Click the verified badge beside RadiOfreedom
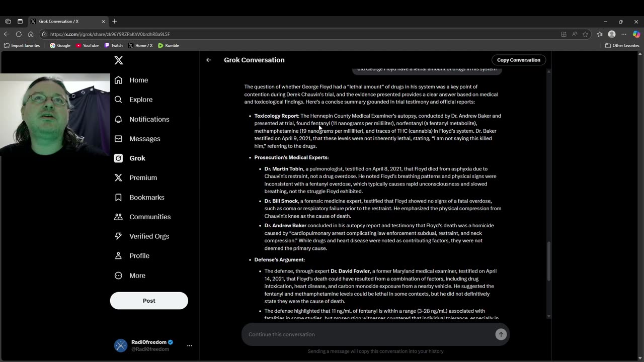The image size is (644, 362). pos(171,342)
